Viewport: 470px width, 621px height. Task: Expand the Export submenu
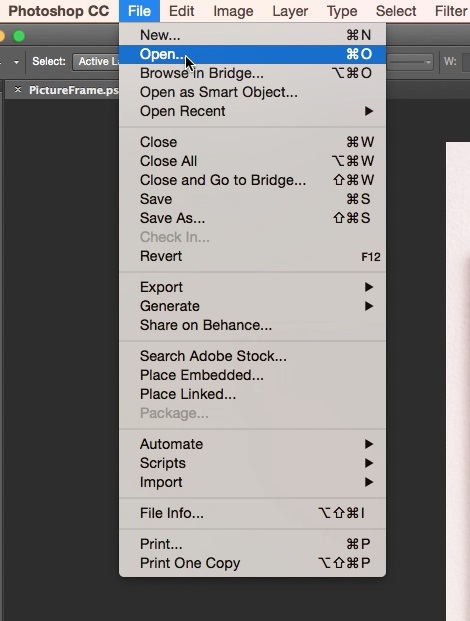tap(252, 287)
